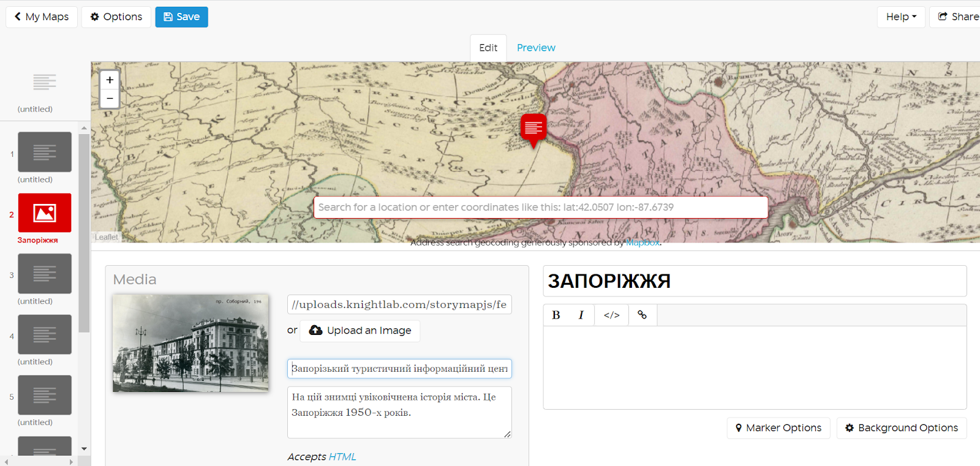This screenshot has height=466, width=980.
Task: Open the Leaflet attribution link
Action: tap(106, 237)
